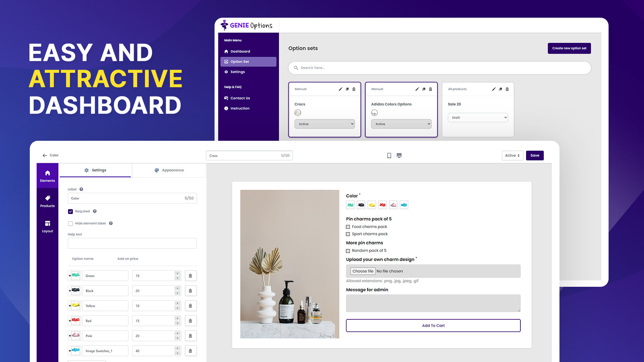Switch to the Appearance tab
This screenshot has height=362, width=644.
[x=170, y=170]
